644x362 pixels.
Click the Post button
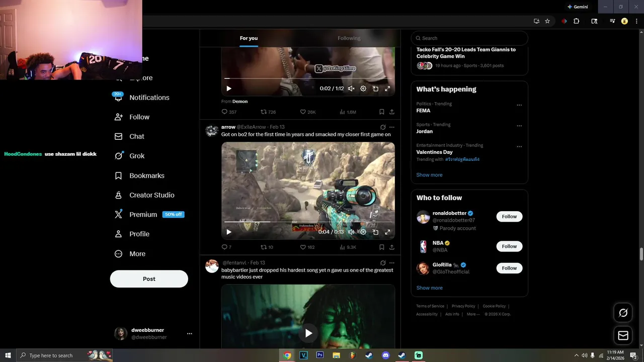[x=149, y=279]
